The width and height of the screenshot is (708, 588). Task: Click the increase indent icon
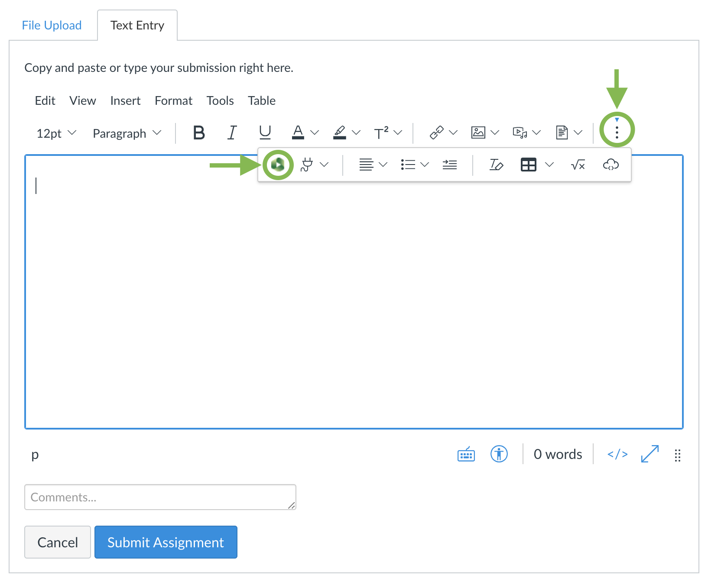(449, 165)
